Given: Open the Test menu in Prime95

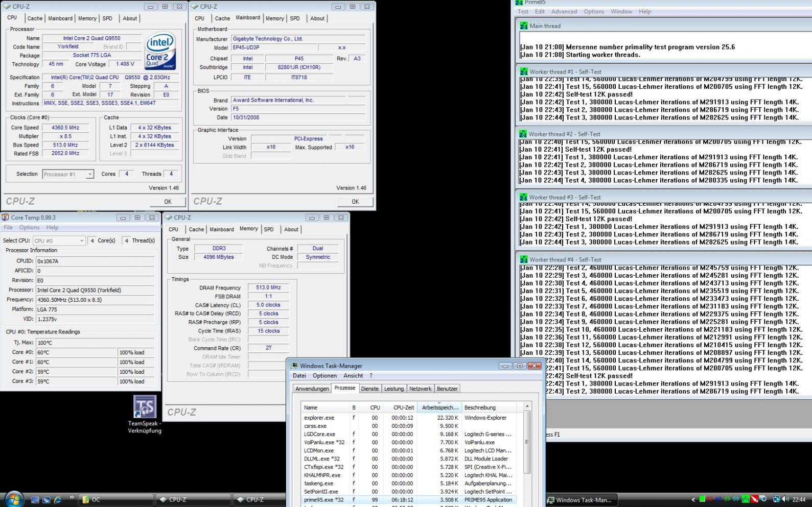Looking at the screenshot, I should (x=523, y=11).
